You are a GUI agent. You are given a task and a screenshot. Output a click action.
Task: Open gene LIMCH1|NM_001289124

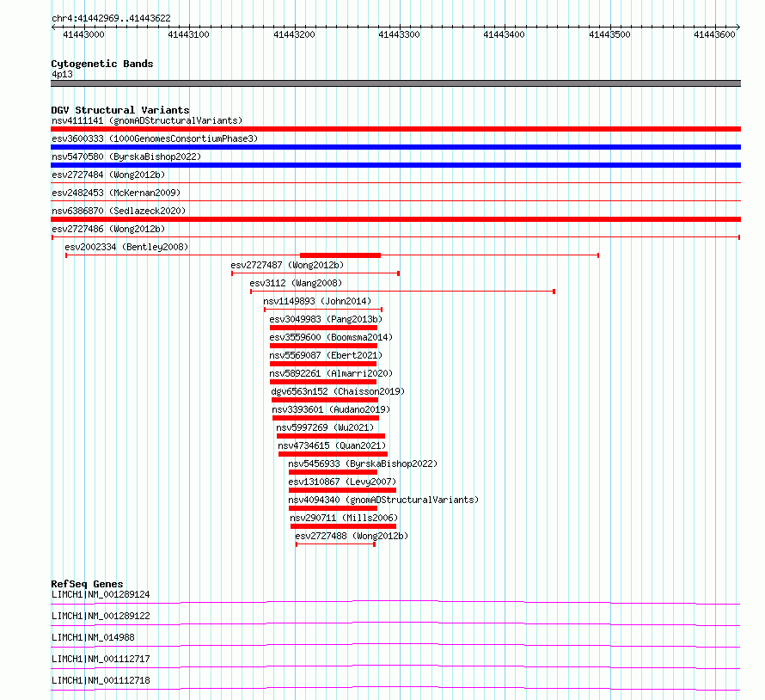coord(101,594)
